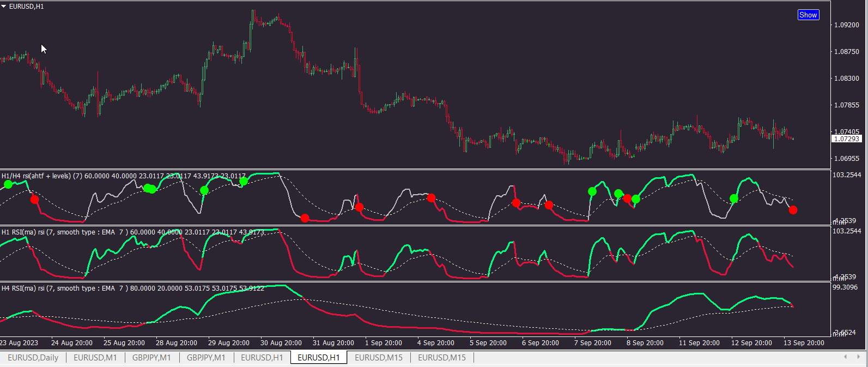Switch to the EURUSD,Daily chart tab

click(x=33, y=358)
